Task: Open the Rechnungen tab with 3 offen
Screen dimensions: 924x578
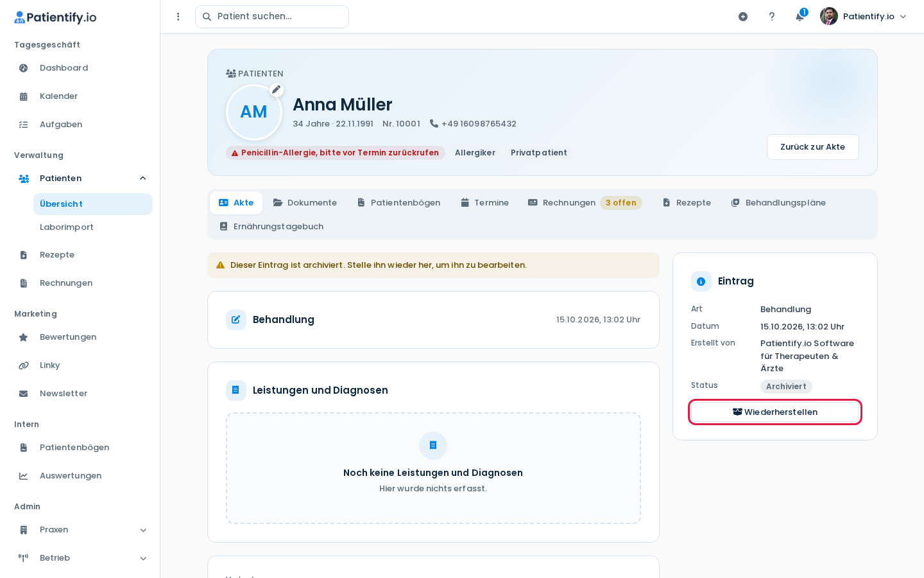Action: coord(585,203)
